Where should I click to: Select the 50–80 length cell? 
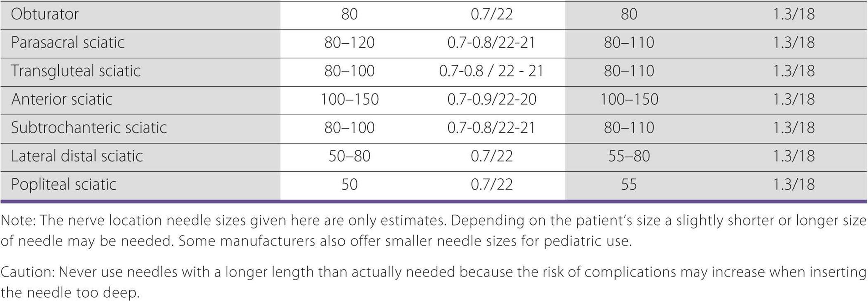(x=350, y=156)
